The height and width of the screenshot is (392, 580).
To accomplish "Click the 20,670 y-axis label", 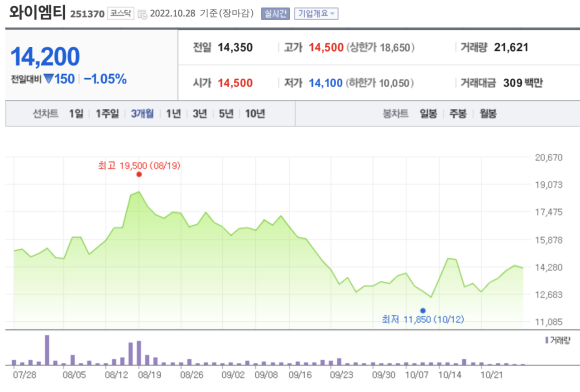I will (549, 158).
